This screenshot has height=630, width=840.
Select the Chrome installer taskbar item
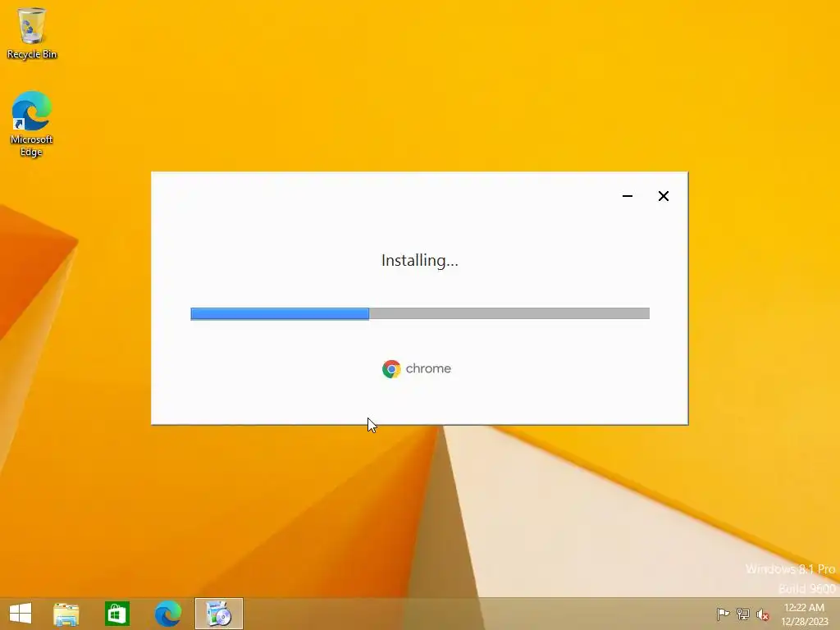coord(218,614)
